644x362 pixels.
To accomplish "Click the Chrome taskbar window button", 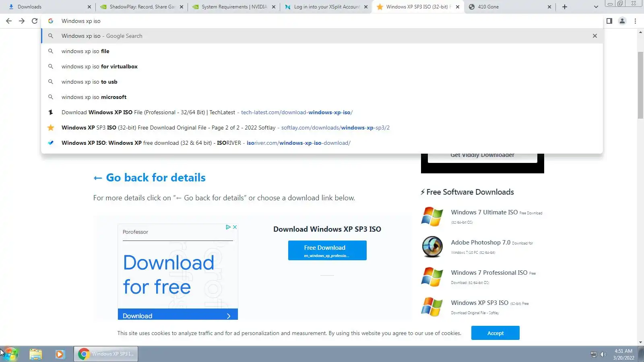I will click(x=106, y=354).
